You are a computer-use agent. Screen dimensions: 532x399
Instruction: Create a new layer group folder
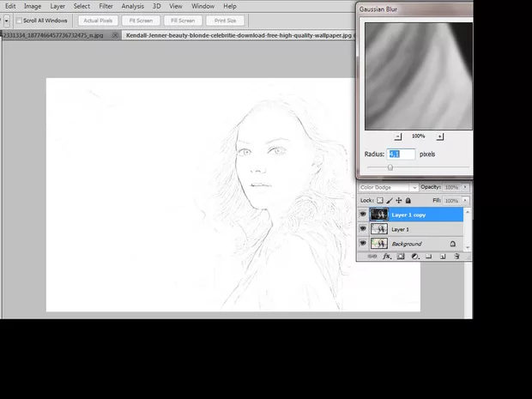[x=428, y=257]
